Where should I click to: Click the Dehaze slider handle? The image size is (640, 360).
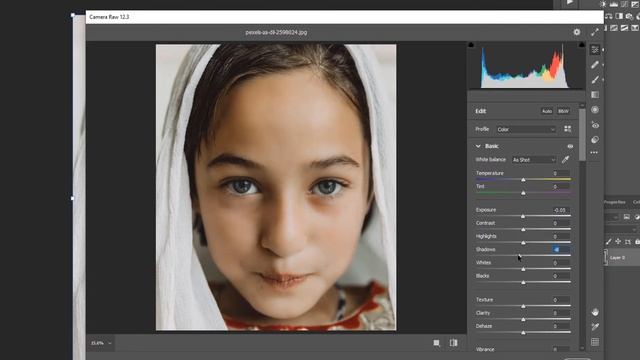click(523, 333)
